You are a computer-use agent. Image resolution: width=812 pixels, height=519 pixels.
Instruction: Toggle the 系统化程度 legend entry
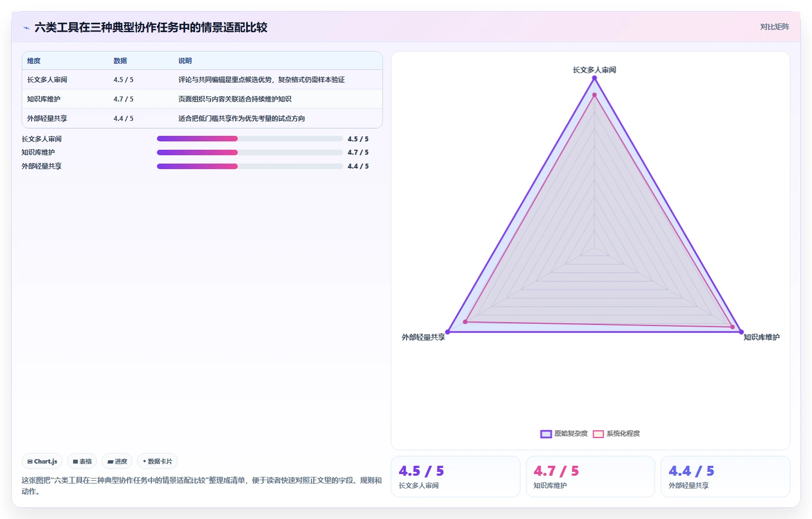click(x=616, y=434)
